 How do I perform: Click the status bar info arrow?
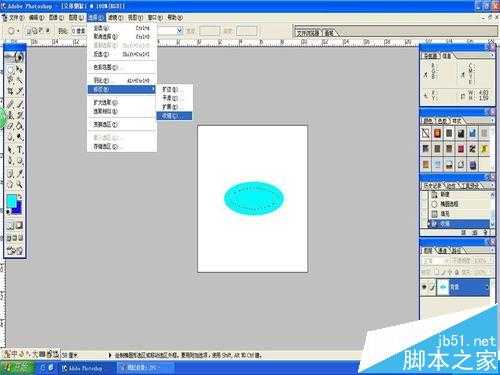(x=110, y=355)
